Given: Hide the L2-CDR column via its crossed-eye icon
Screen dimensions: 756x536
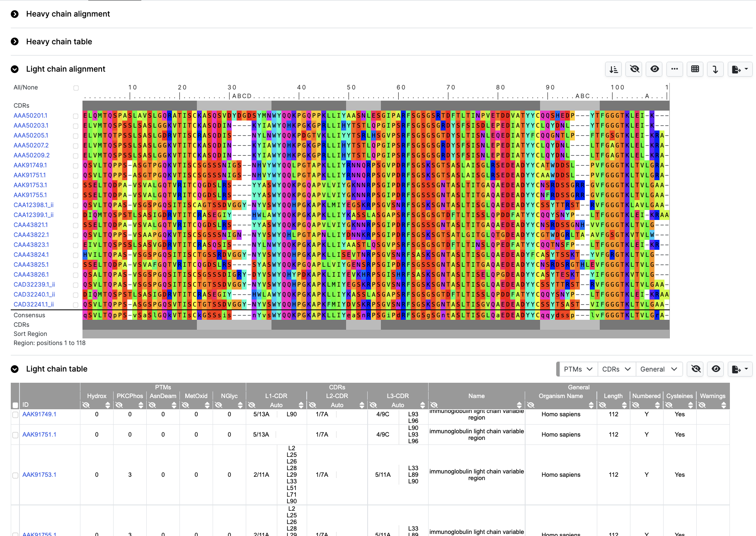Looking at the screenshot, I should pos(313,405).
